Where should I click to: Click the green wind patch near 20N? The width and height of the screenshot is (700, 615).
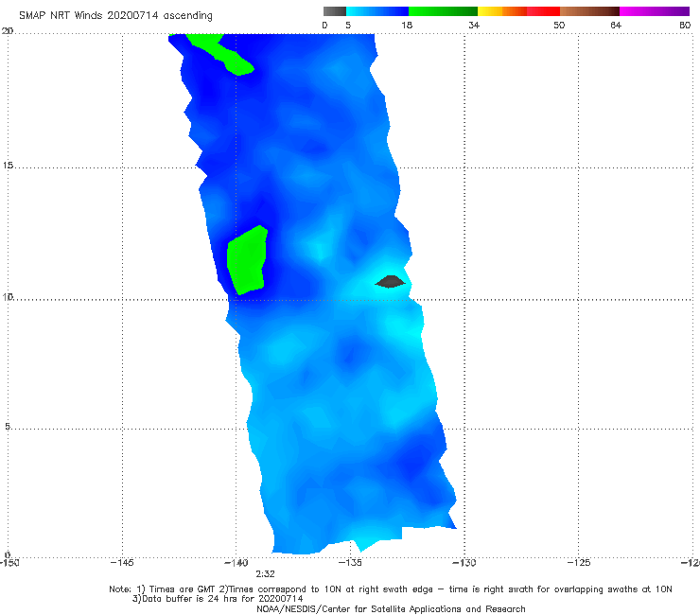pos(219,54)
